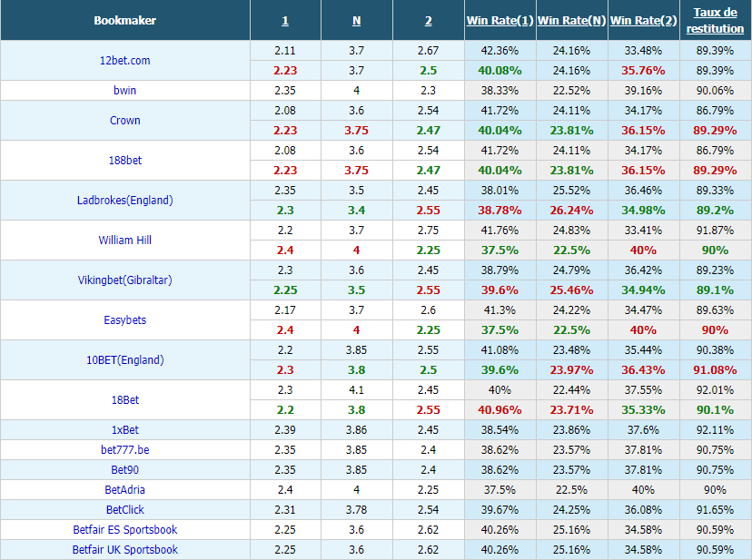Viewport: 752px width, 560px height.
Task: Select BetClick's 91.65% restitution value
Action: tap(715, 510)
